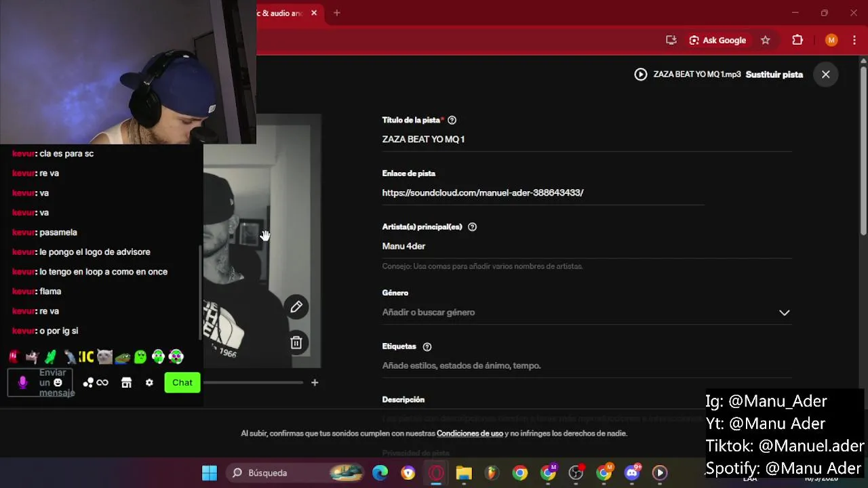This screenshot has height=488, width=868.
Task: Open Opera browser from the taskbar
Action: click(436, 472)
